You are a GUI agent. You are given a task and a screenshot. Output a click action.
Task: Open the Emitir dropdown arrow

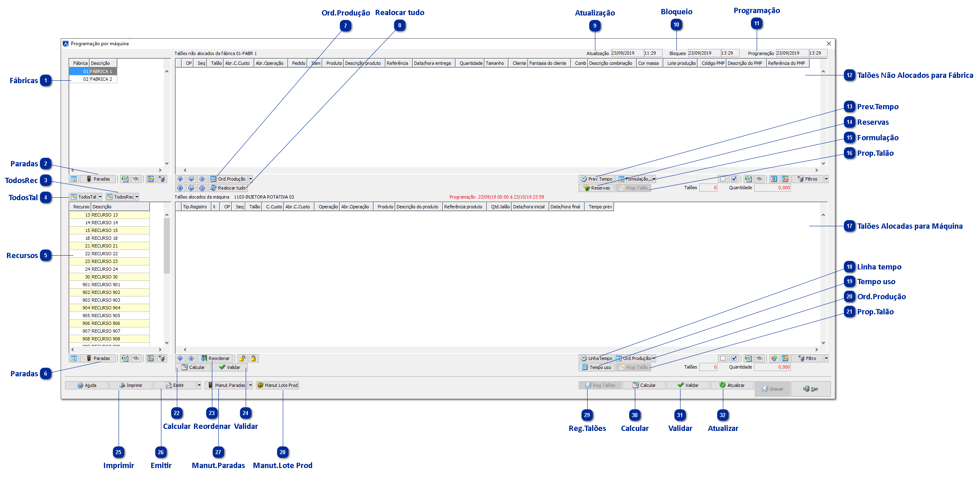pos(199,385)
